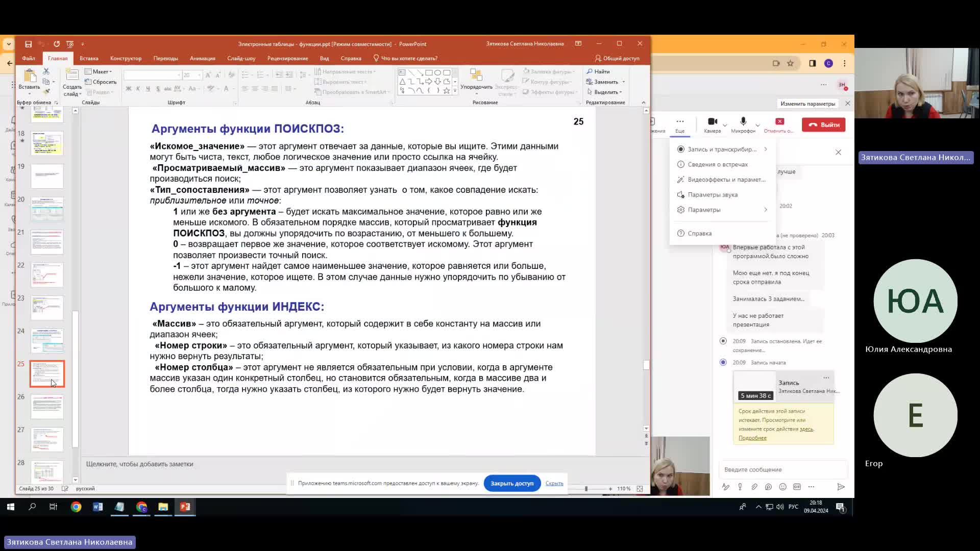
Task: Click the Teams 'Еще' more options icon
Action: coord(680,121)
